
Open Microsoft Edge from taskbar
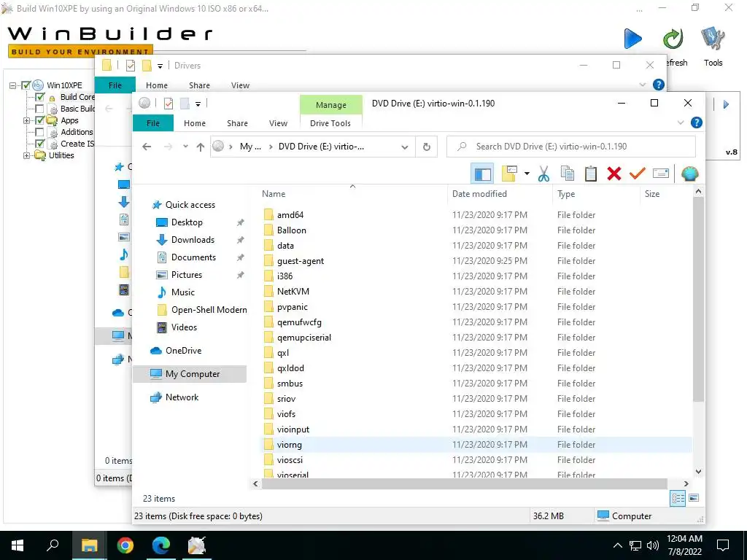161,545
